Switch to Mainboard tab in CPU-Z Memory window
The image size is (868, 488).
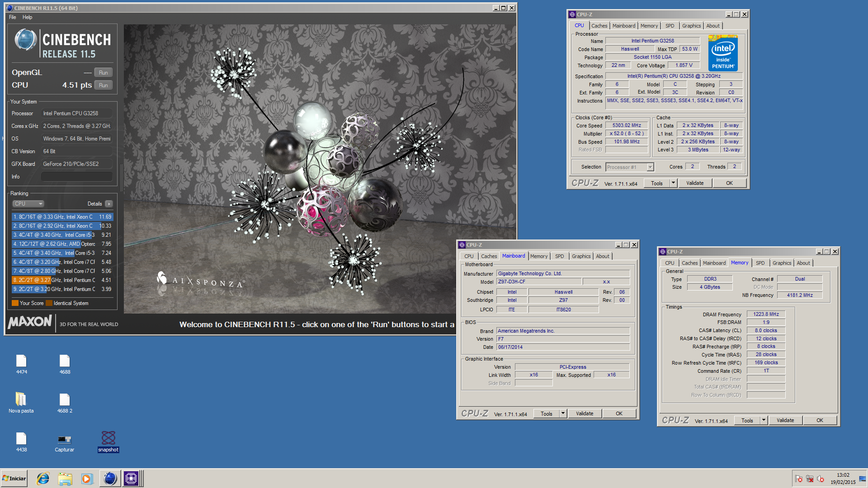tap(714, 263)
